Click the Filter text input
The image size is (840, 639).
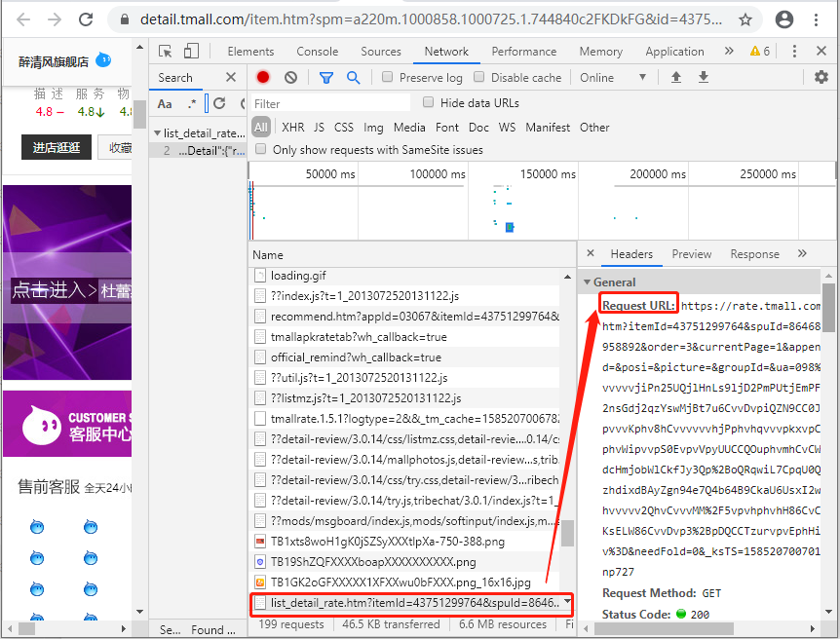click(x=330, y=103)
